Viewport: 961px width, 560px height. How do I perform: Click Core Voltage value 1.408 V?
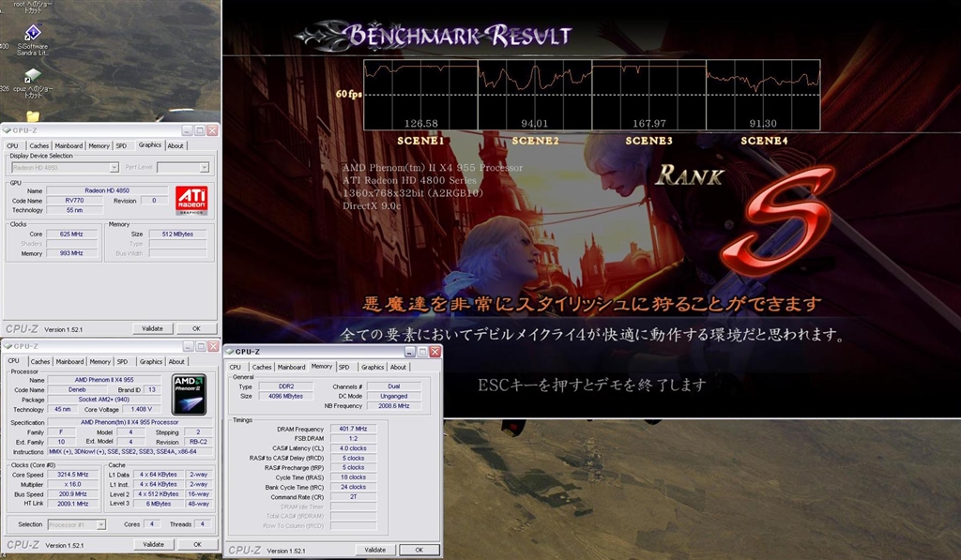click(x=141, y=409)
